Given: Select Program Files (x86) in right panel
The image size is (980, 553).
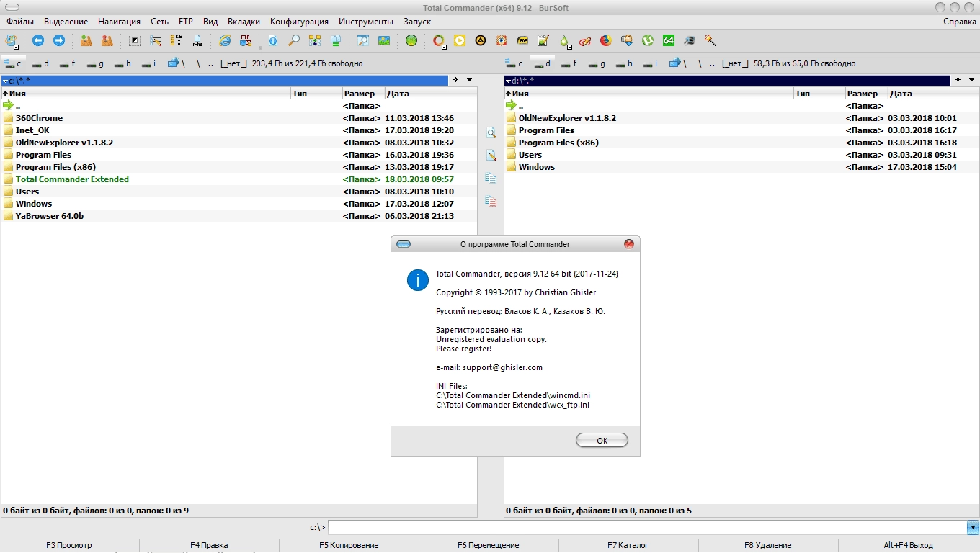Looking at the screenshot, I should coord(558,143).
